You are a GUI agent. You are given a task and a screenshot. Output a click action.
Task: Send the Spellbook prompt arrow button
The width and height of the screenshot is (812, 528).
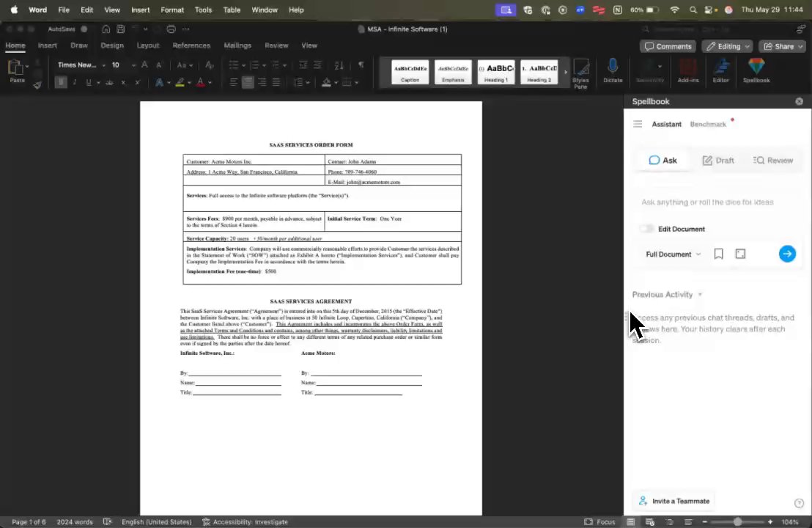[787, 254]
